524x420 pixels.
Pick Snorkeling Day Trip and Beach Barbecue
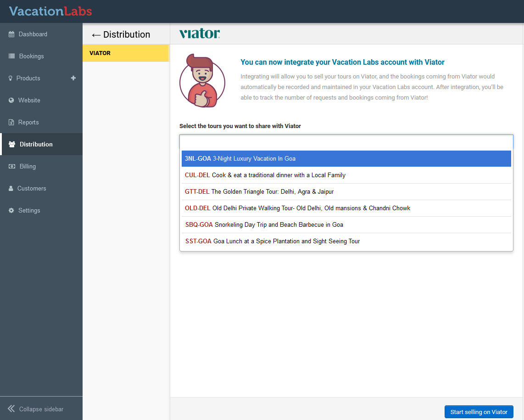pos(346,225)
